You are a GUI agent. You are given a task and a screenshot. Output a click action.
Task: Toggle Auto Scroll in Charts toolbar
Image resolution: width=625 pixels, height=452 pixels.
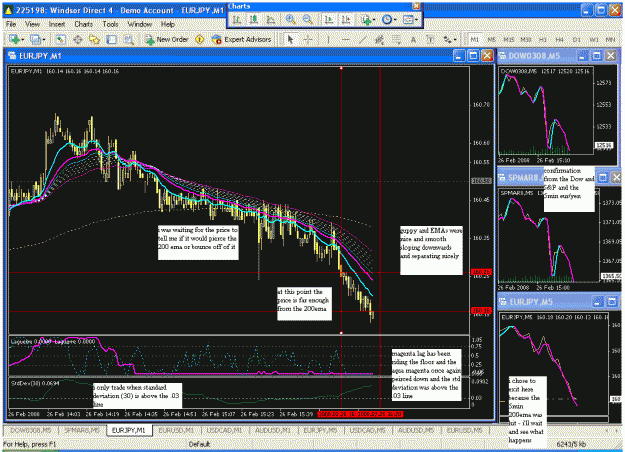[x=328, y=19]
